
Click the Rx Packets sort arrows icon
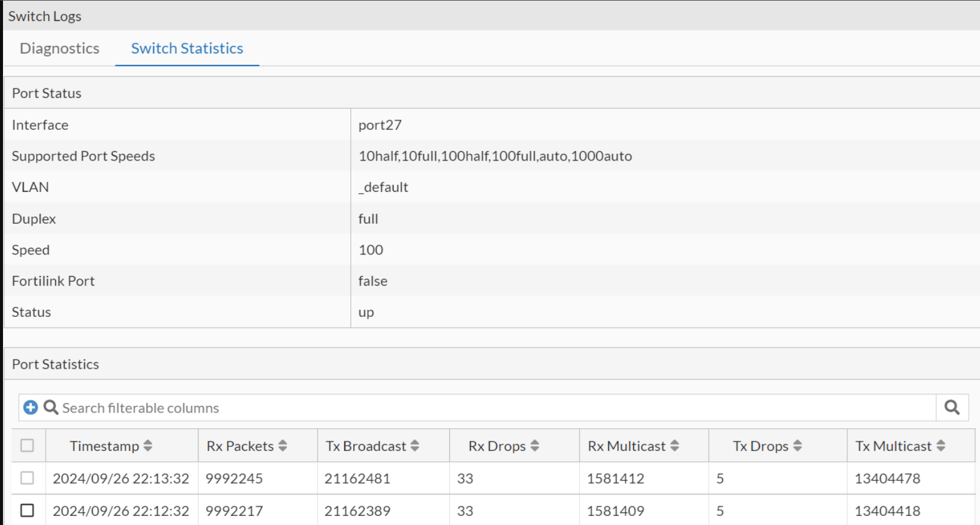pyautogui.click(x=283, y=446)
